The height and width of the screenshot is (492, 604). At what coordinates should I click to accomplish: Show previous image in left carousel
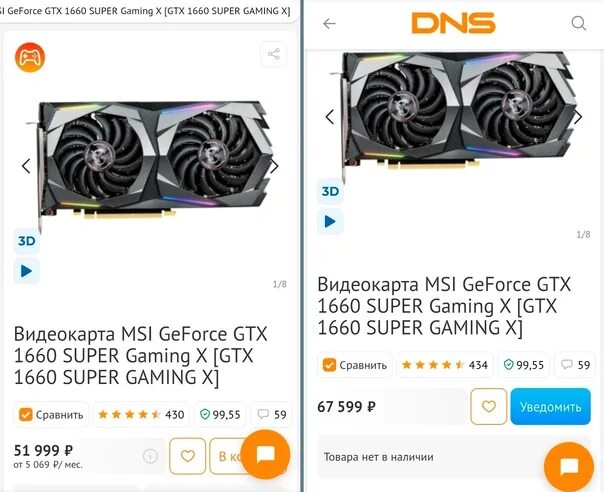point(26,166)
